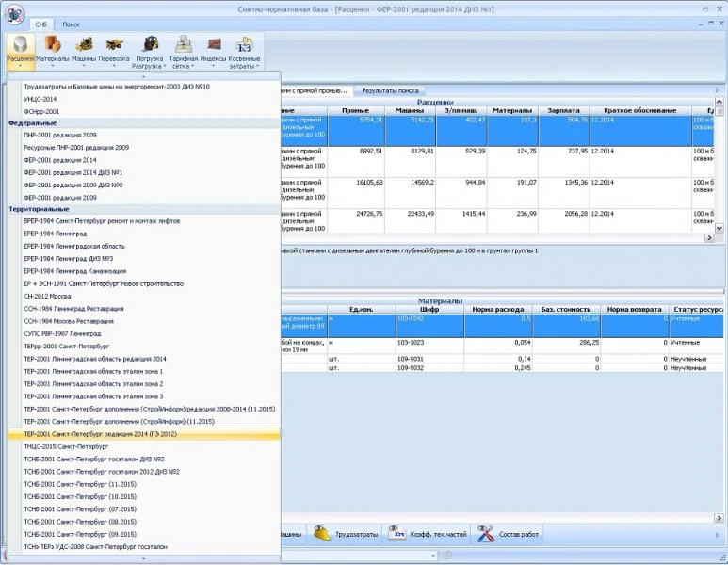Image resolution: width=728 pixels, height=565 pixels.
Task: Open the Материалы icon in ribbon
Action: [52, 52]
